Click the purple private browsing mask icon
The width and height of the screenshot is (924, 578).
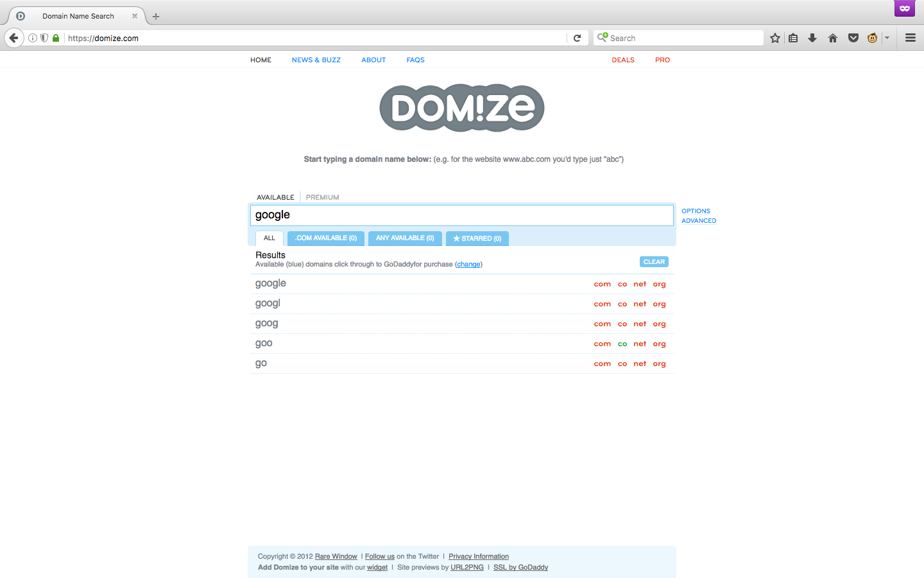click(905, 8)
